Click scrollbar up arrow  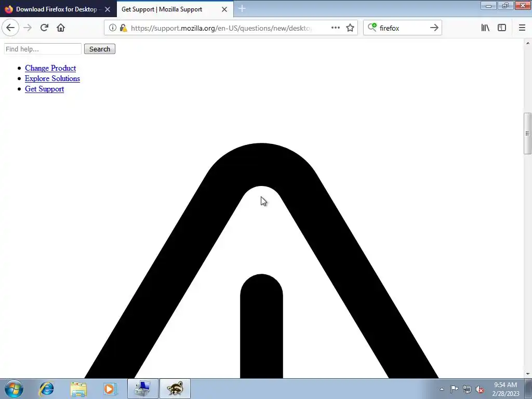coord(528,43)
